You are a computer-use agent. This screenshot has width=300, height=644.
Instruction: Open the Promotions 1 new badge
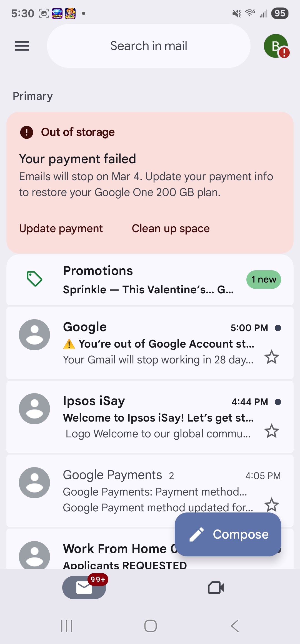pos(264,279)
